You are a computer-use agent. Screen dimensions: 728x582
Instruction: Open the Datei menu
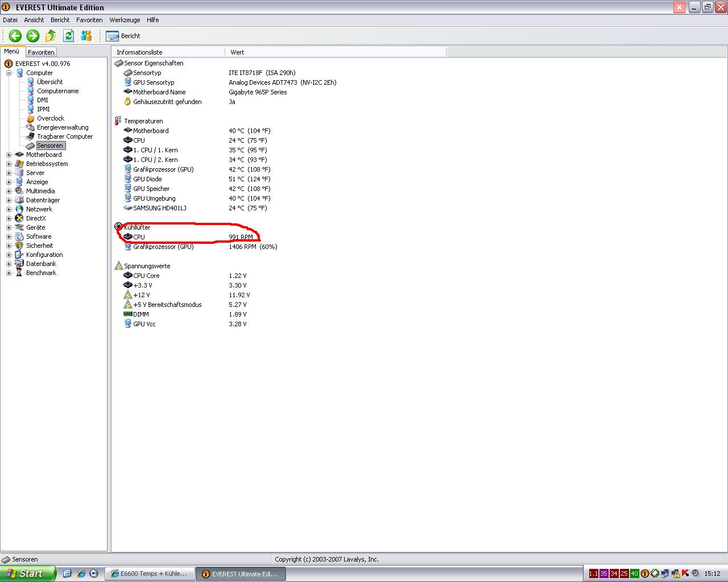tap(10, 20)
